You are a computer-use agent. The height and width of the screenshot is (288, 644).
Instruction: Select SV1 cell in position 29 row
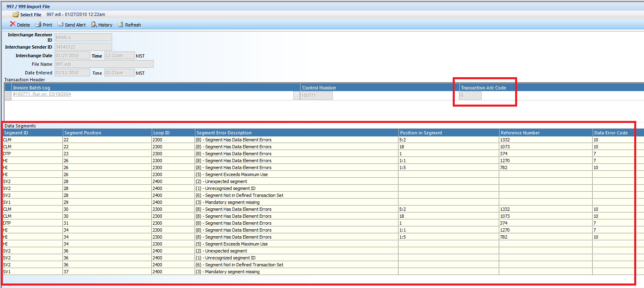(33, 202)
